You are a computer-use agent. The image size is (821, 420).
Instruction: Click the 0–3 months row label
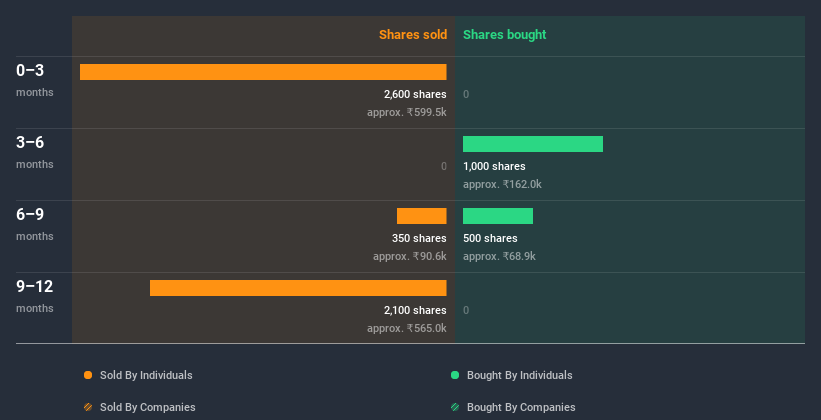35,80
